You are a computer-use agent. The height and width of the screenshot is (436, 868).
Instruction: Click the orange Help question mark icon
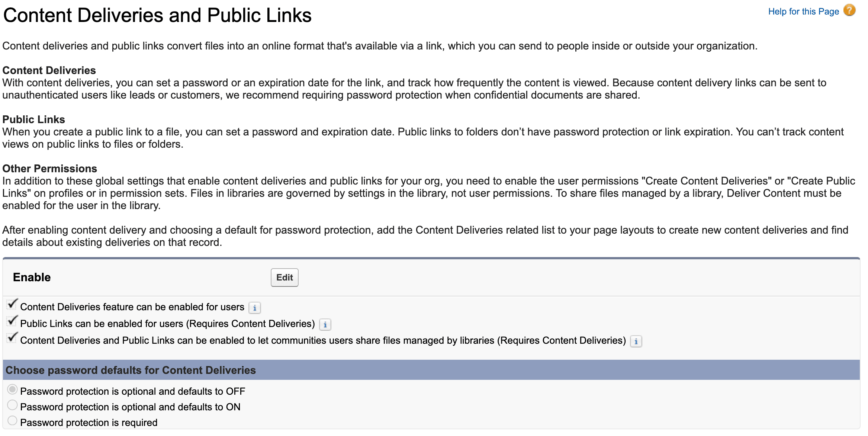pos(850,11)
